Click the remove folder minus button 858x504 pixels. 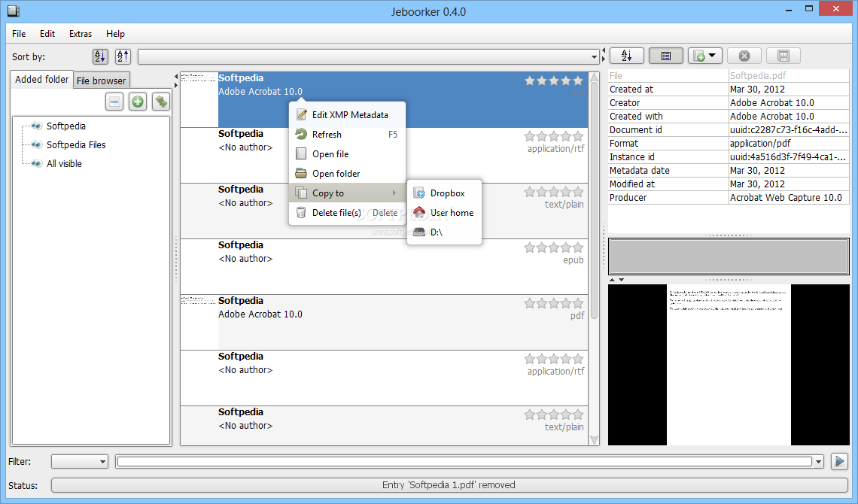coord(114,102)
